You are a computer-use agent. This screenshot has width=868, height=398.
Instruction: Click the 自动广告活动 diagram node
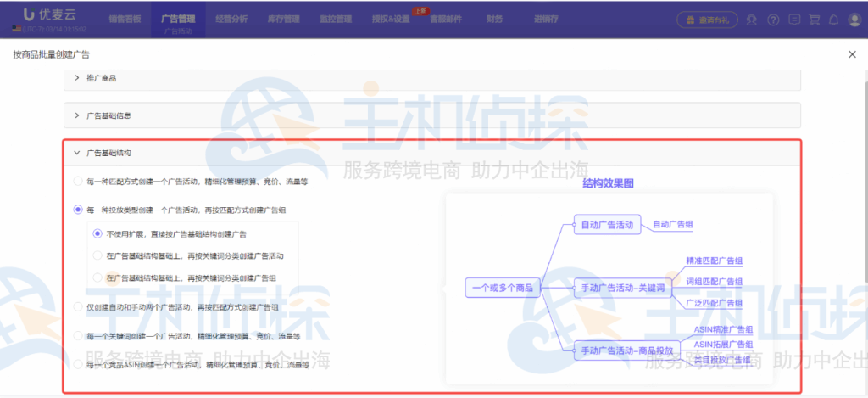pos(607,225)
